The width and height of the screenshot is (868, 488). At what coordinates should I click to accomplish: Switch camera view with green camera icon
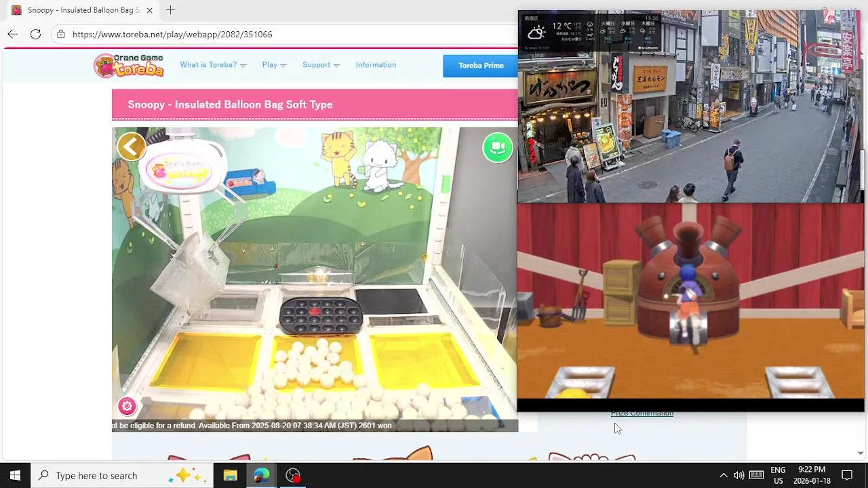point(498,148)
